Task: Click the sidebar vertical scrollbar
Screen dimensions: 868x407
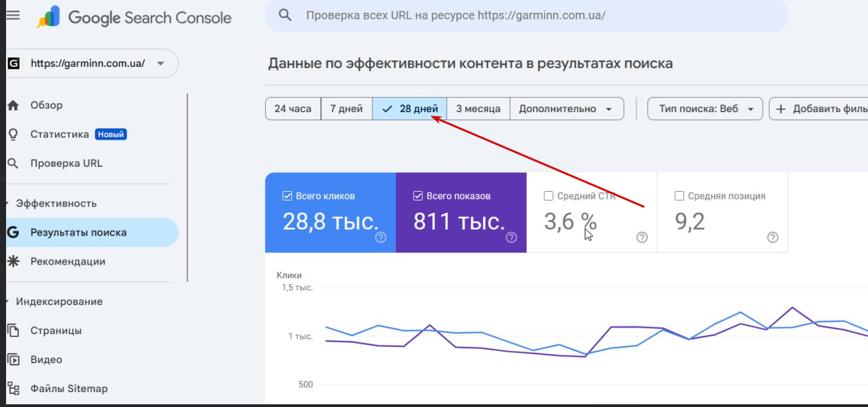Action: tap(187, 188)
